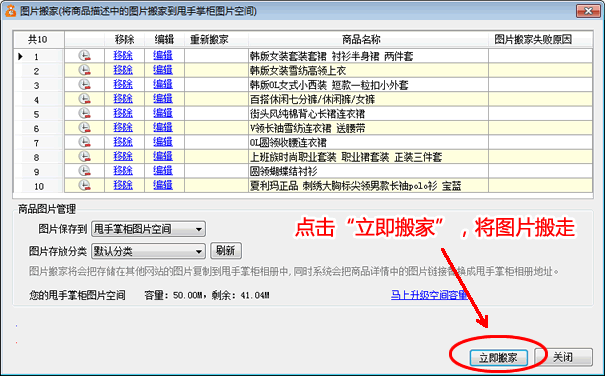Click the status clock icon in row 10
Viewport: 605px width, 376px height.
(84, 185)
